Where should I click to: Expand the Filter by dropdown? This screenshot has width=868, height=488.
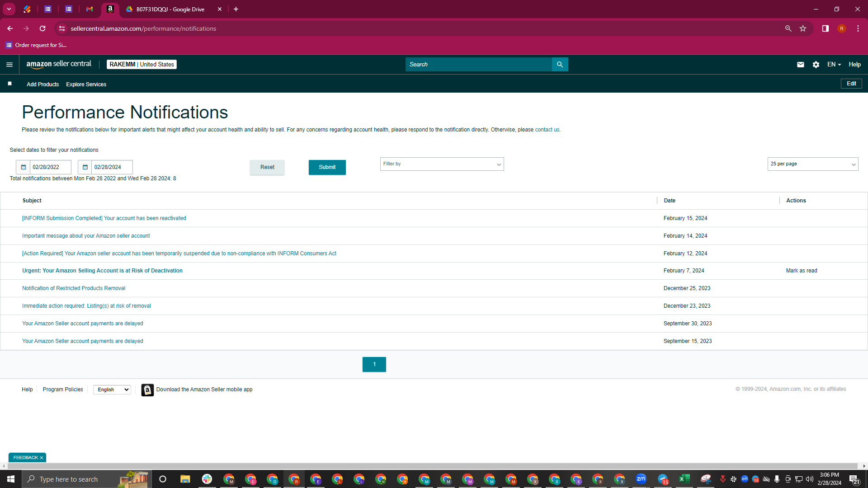442,164
